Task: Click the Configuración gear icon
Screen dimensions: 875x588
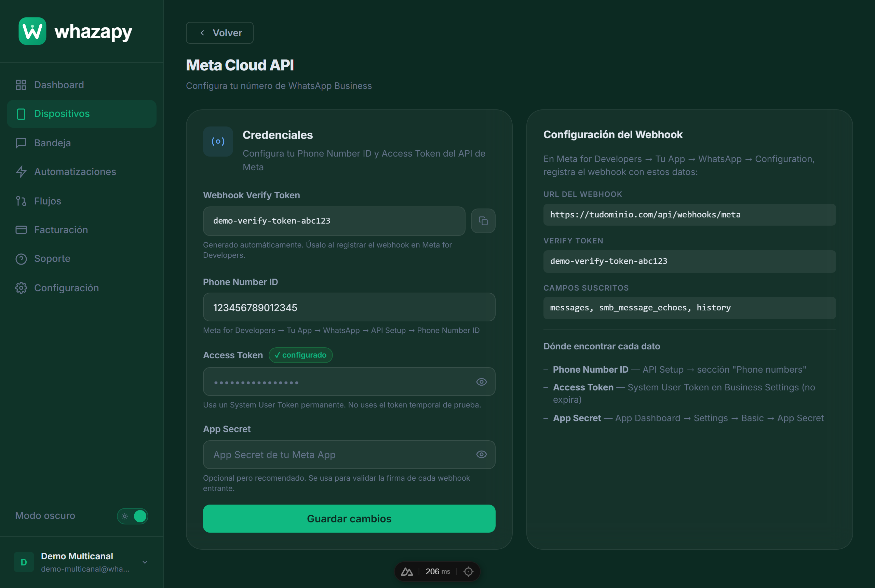Action: (21, 288)
